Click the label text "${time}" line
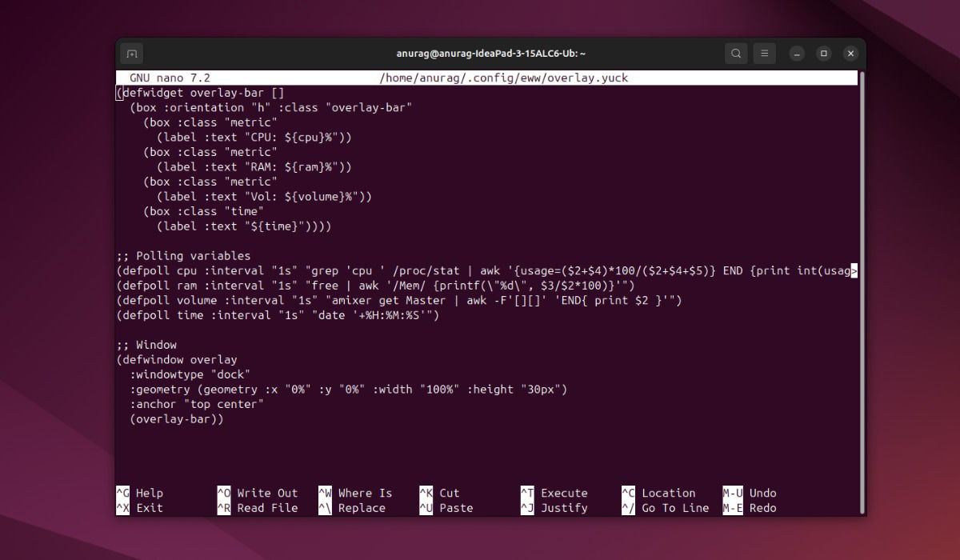960x560 pixels. 244,226
